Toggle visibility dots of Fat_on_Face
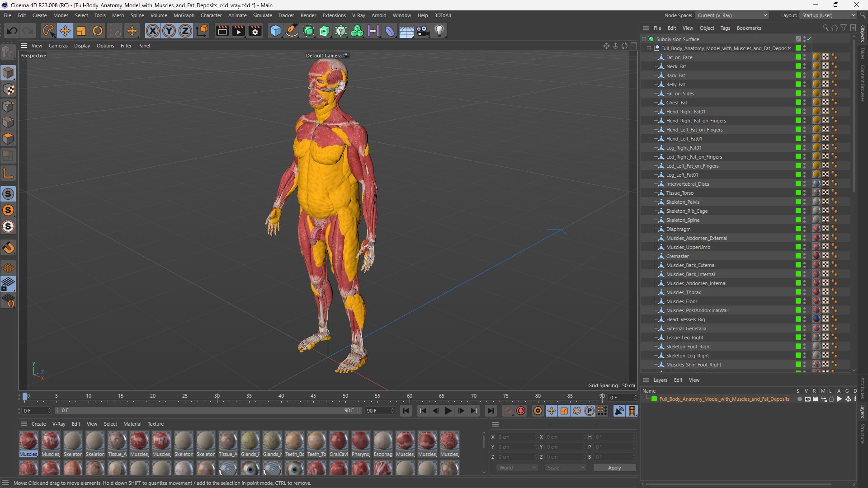The height and width of the screenshot is (488, 868). click(x=804, y=57)
